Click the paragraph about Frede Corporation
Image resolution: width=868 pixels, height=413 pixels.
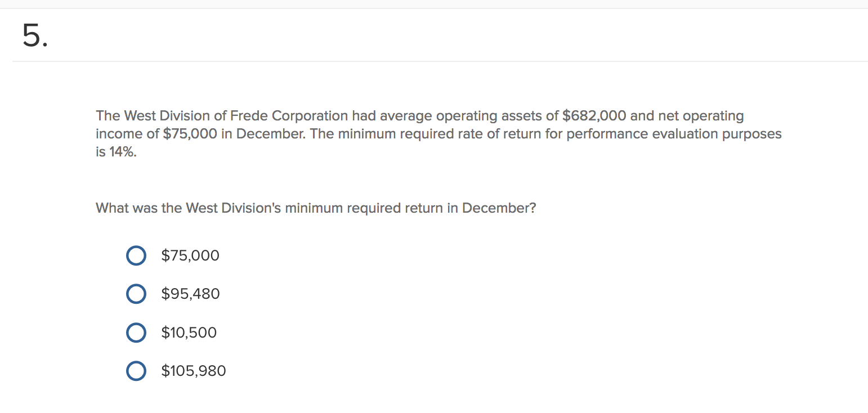[x=439, y=133]
